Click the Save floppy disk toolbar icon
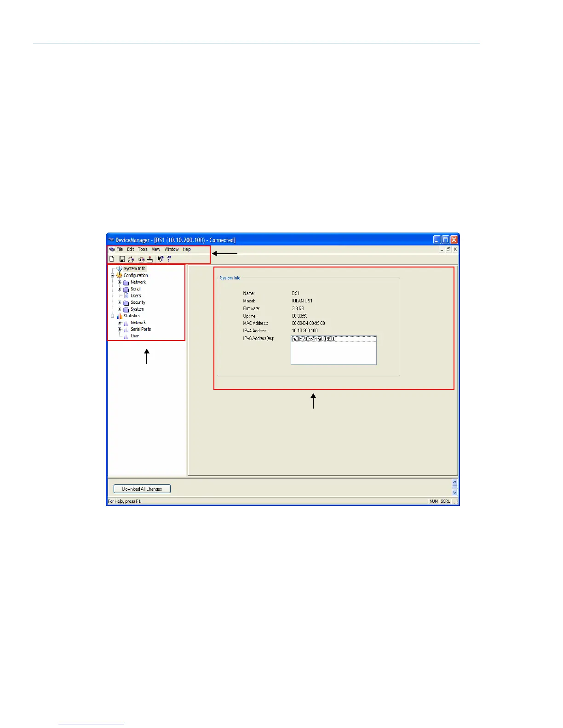Screen dimensions: 563x728 point(122,259)
